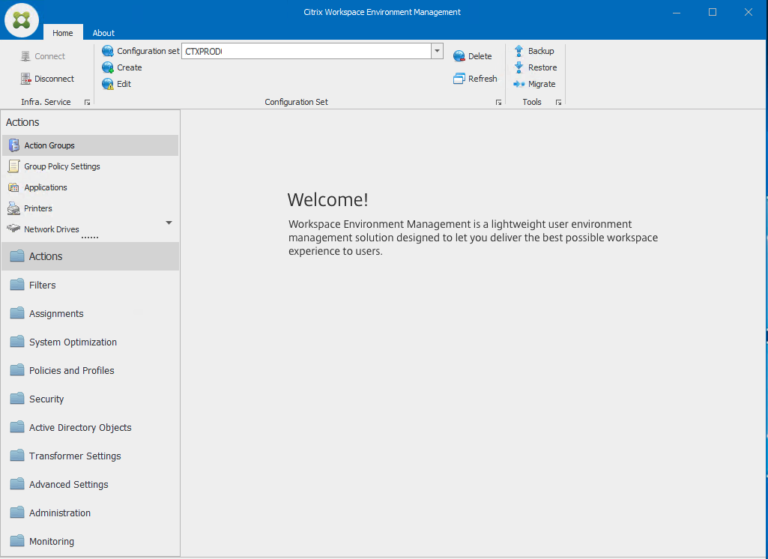Expand the Actions list scroll-down arrow
This screenshot has width=768, height=559.
[x=169, y=223]
